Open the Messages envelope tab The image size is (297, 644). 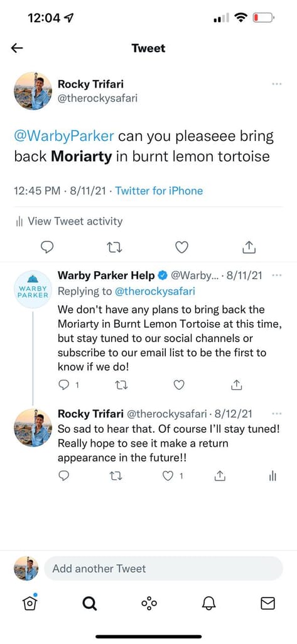268,603
